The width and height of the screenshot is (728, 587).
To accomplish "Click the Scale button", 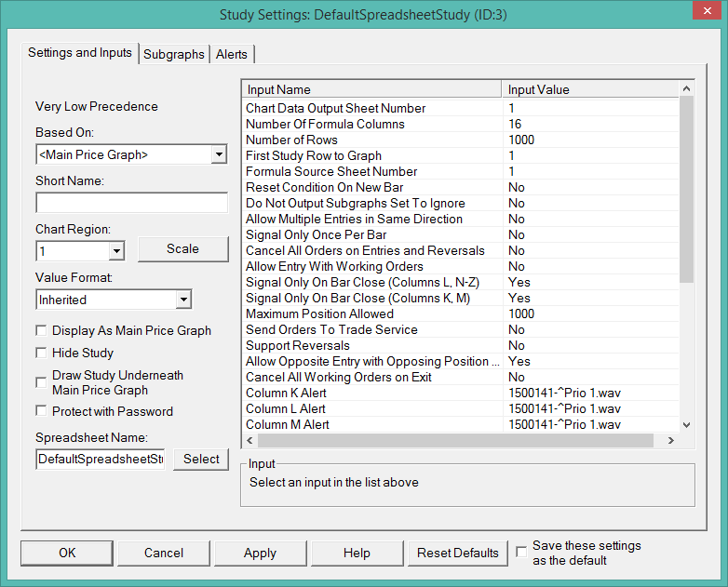I will (x=182, y=248).
